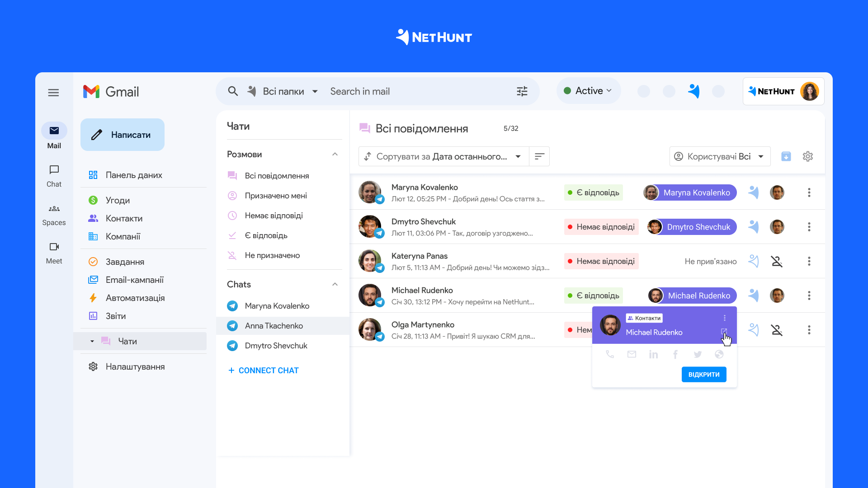
Task: Collapse the Розмови section
Action: [x=335, y=154]
